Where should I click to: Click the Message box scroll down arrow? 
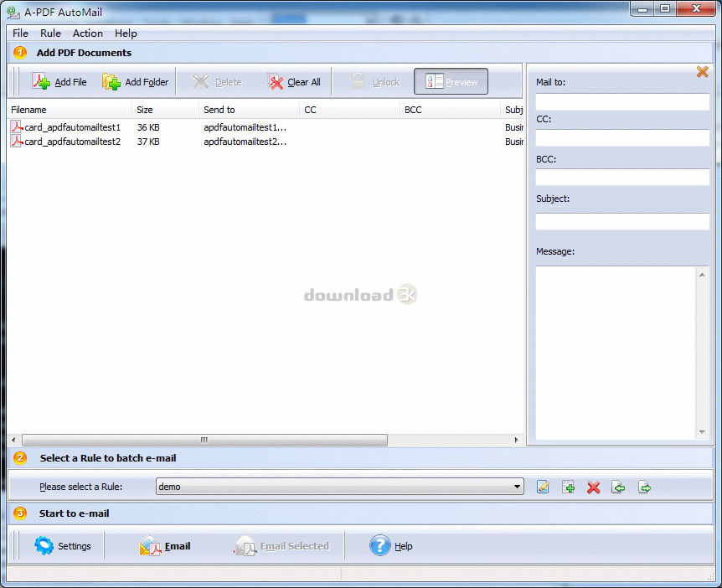click(702, 432)
